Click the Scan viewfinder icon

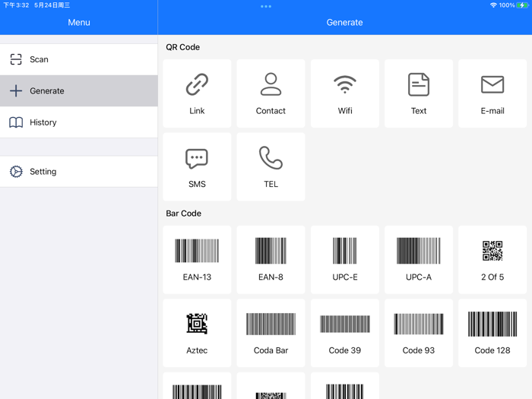16,59
